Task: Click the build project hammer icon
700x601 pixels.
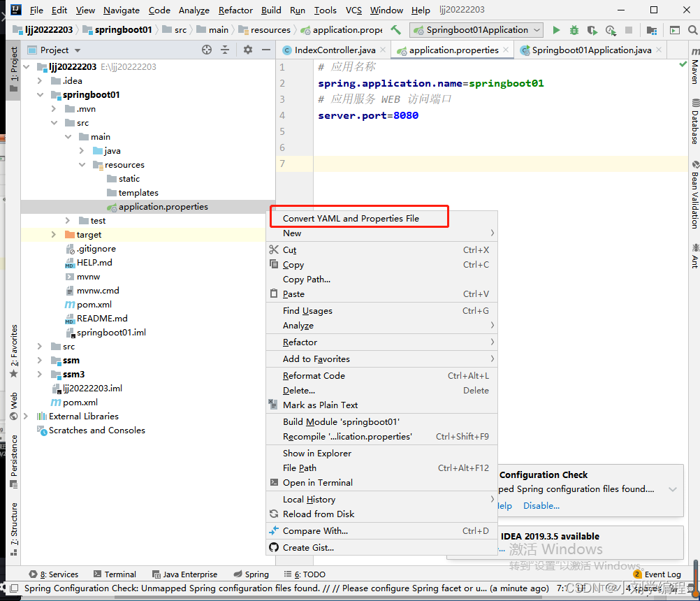Action: [x=395, y=30]
